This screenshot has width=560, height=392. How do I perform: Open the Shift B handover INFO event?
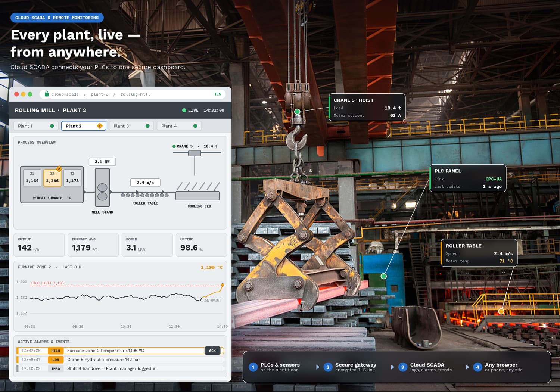click(x=120, y=368)
